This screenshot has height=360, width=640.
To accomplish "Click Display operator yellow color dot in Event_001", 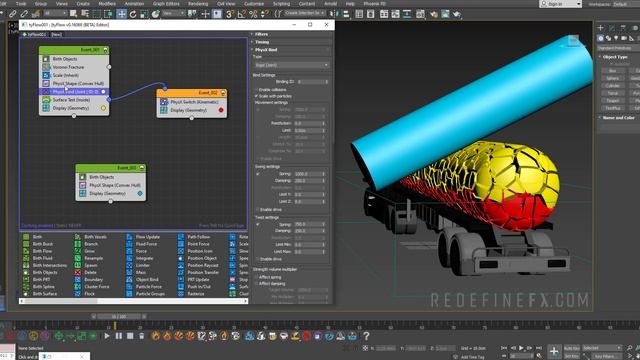I will [x=103, y=108].
